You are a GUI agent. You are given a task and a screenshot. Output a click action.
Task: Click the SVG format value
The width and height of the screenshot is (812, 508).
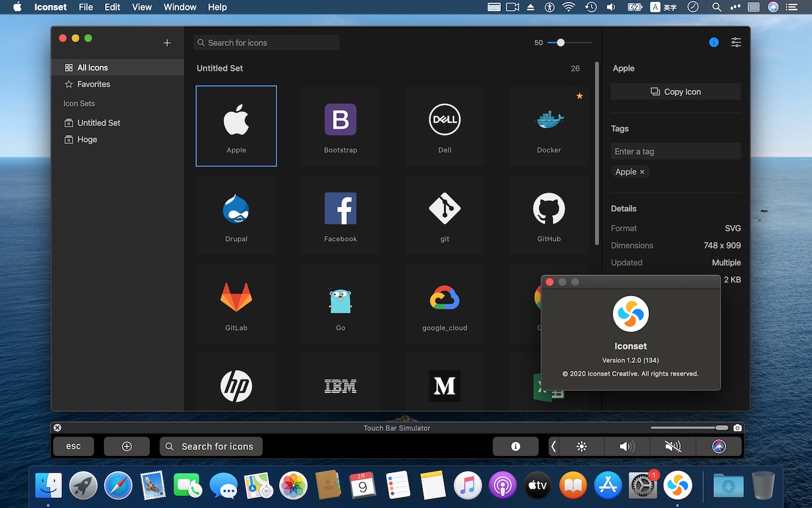733,228
